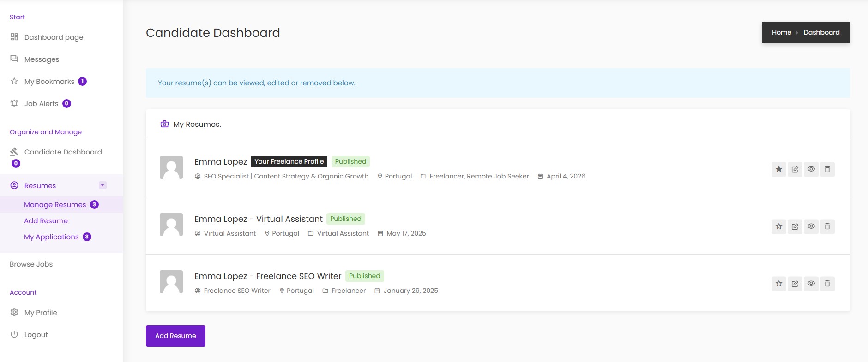Click Home in the breadcrumb
Image resolution: width=868 pixels, height=362 pixels.
point(781,32)
